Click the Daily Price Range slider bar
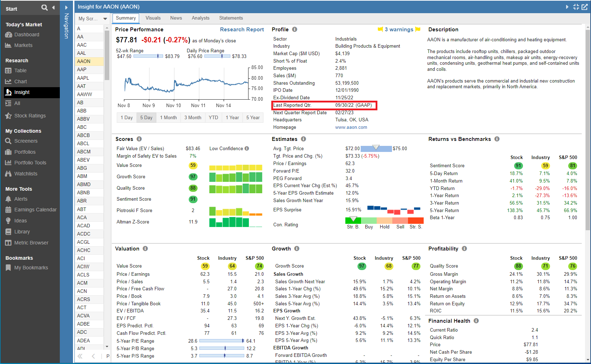 tap(217, 56)
